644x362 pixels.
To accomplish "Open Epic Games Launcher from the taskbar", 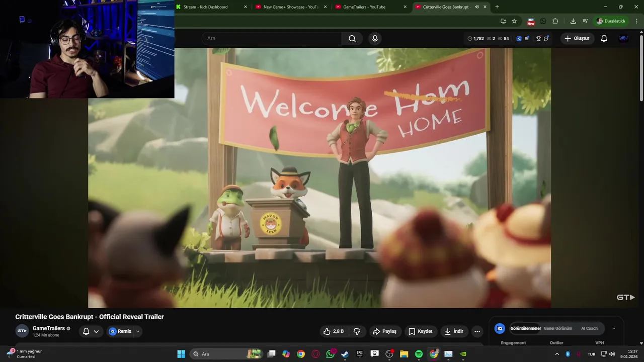I will tap(360, 354).
